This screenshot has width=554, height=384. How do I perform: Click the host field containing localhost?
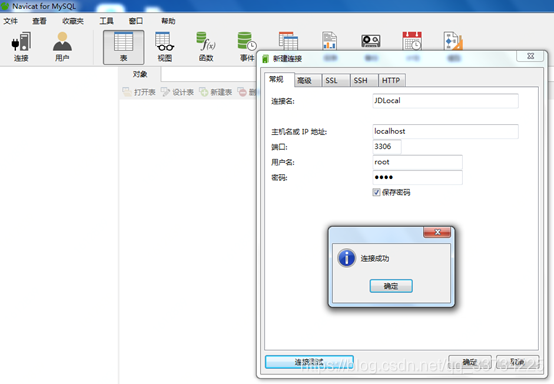445,131
